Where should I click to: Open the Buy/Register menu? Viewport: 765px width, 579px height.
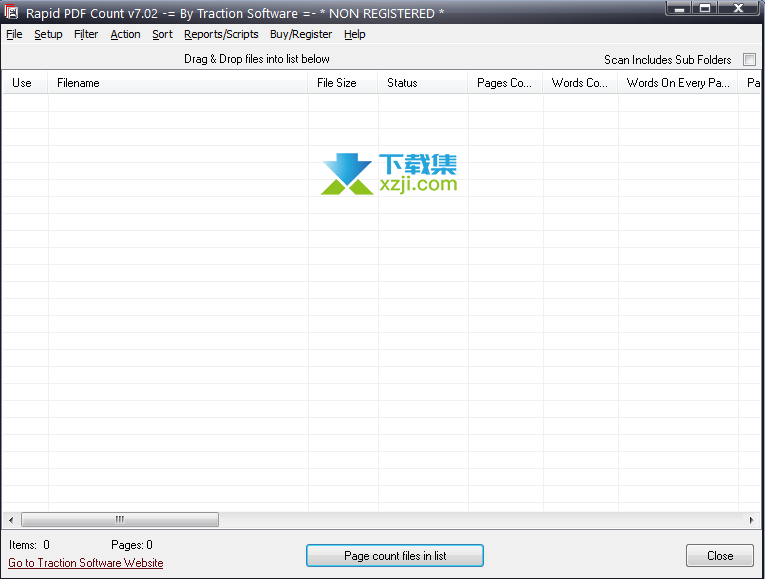[301, 35]
